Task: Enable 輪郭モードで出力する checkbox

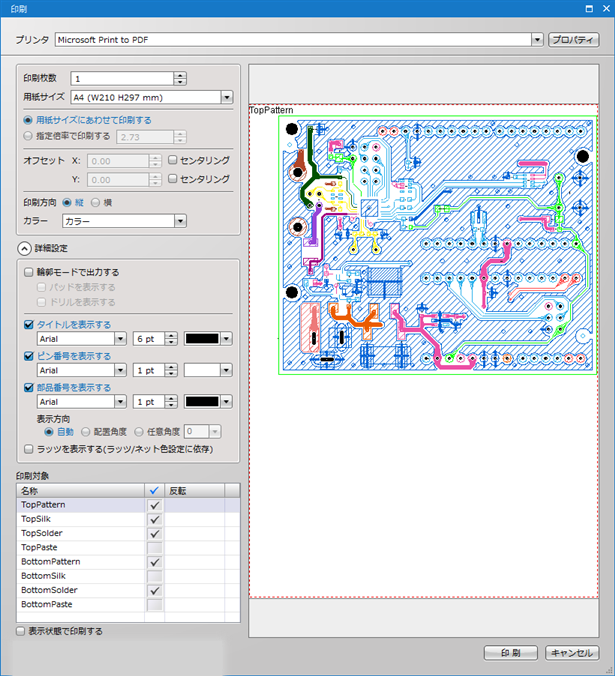Action: (x=29, y=272)
